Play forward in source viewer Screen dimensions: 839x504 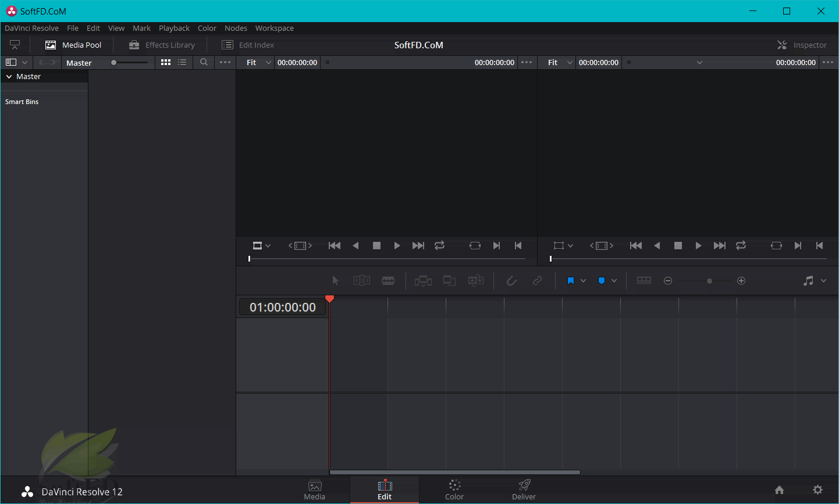[397, 246]
